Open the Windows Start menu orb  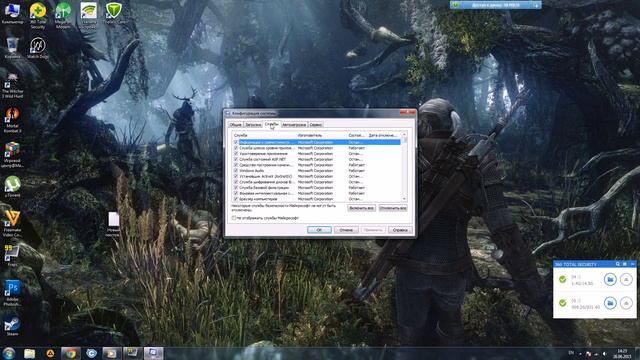9,353
